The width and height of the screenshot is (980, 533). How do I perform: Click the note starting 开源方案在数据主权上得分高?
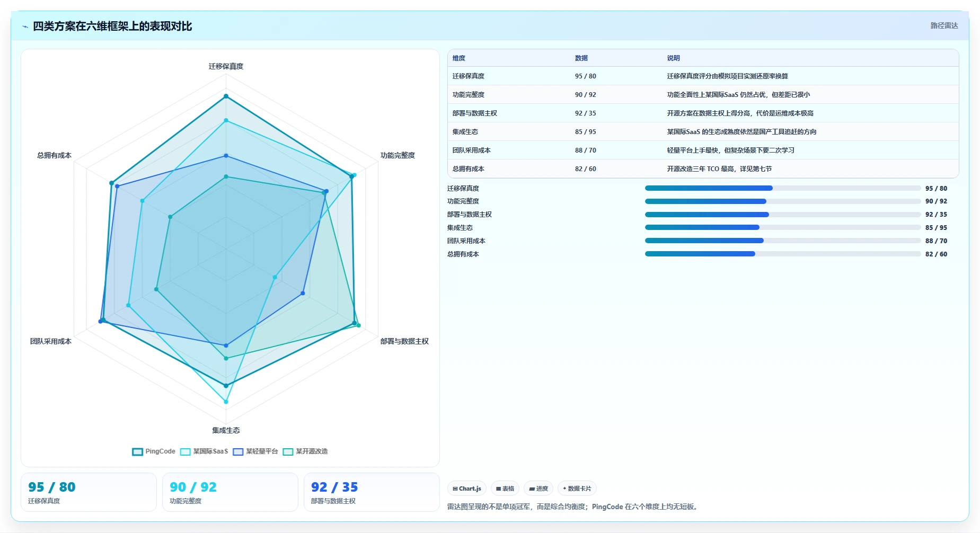(x=740, y=113)
